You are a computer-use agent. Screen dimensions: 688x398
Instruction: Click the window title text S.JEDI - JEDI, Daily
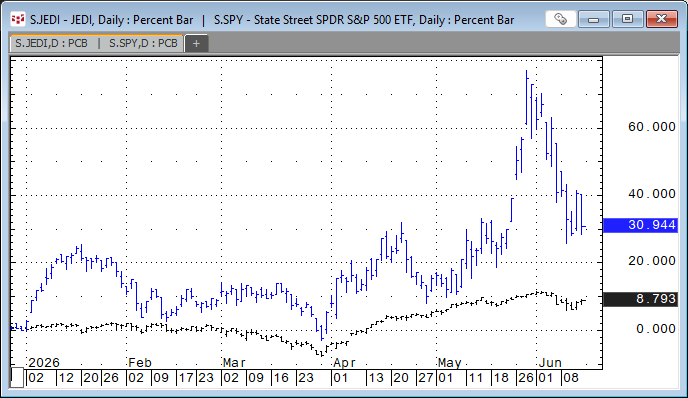[x=79, y=20]
